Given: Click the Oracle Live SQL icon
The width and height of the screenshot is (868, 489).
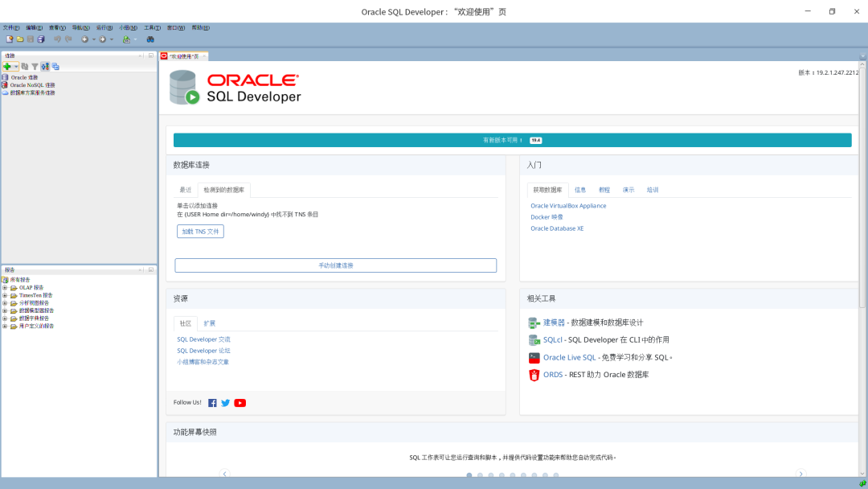Looking at the screenshot, I should pyautogui.click(x=534, y=358).
